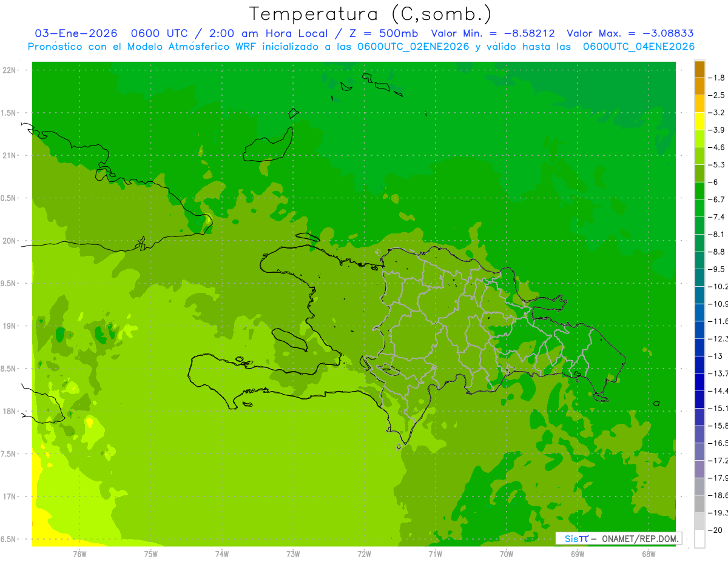
Task: Click the "0600UTC_04ENE2026" valid-until time
Action: point(639,47)
